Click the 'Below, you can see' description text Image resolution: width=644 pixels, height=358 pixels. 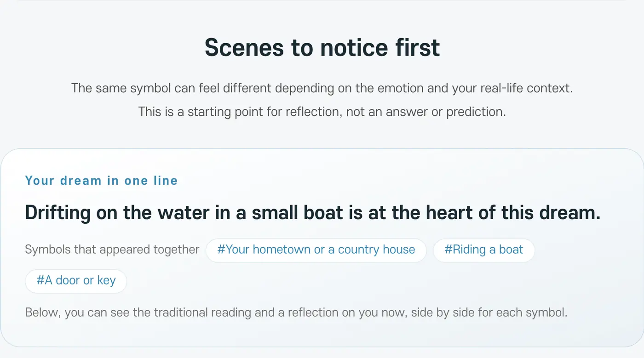296,313
